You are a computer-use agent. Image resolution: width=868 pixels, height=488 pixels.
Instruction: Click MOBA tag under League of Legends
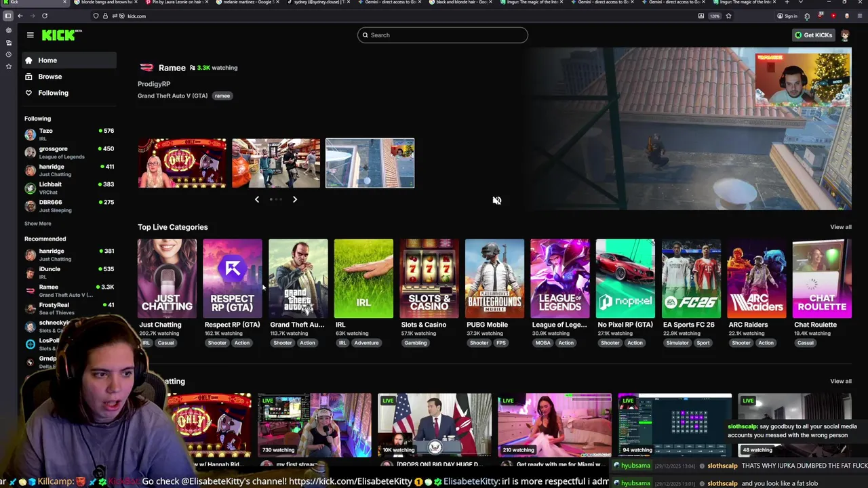point(542,343)
